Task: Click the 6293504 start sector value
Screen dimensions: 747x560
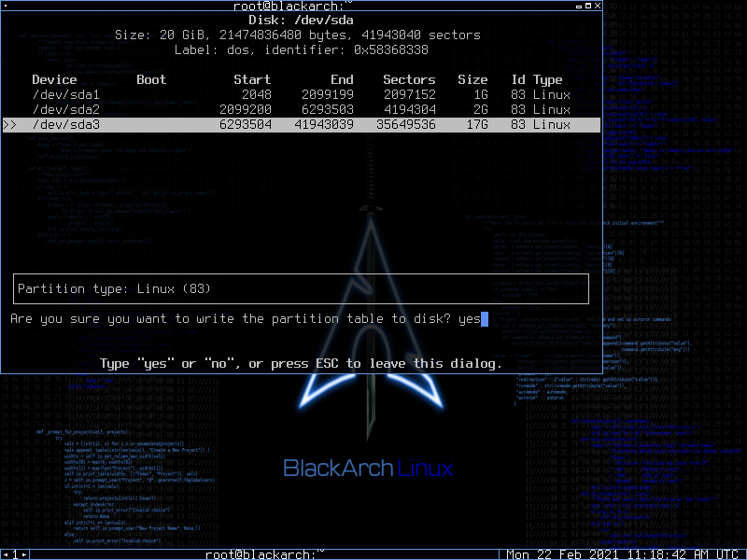Action: [x=246, y=125]
